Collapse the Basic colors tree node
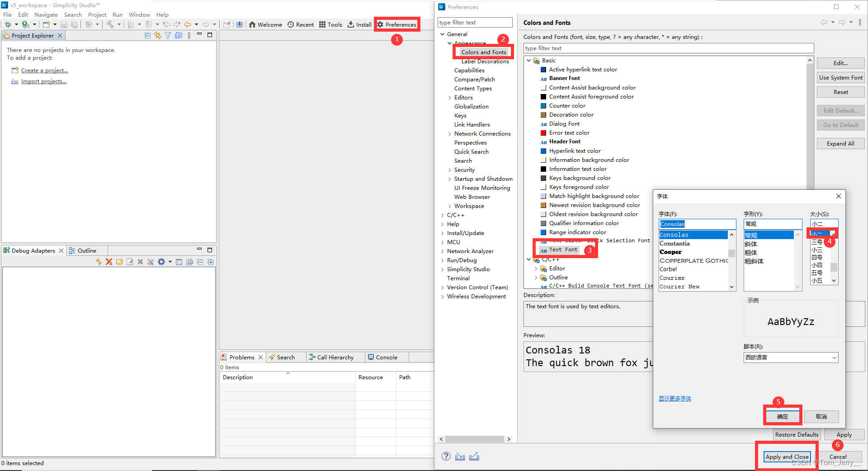Screen dimensions: 868x471 tap(529, 60)
